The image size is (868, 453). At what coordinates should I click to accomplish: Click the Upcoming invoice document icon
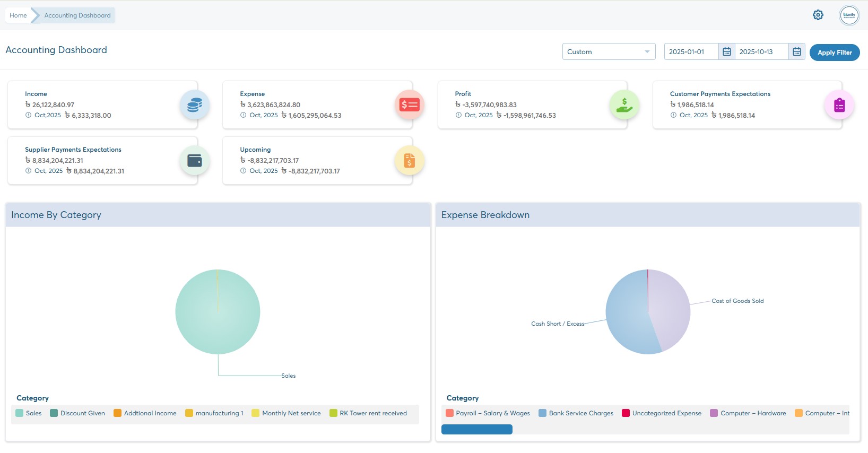[409, 161]
